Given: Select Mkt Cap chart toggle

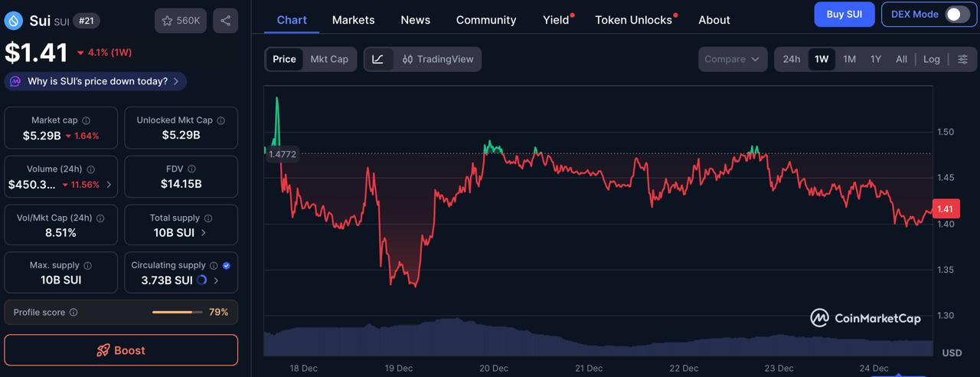Looking at the screenshot, I should pyautogui.click(x=329, y=59).
